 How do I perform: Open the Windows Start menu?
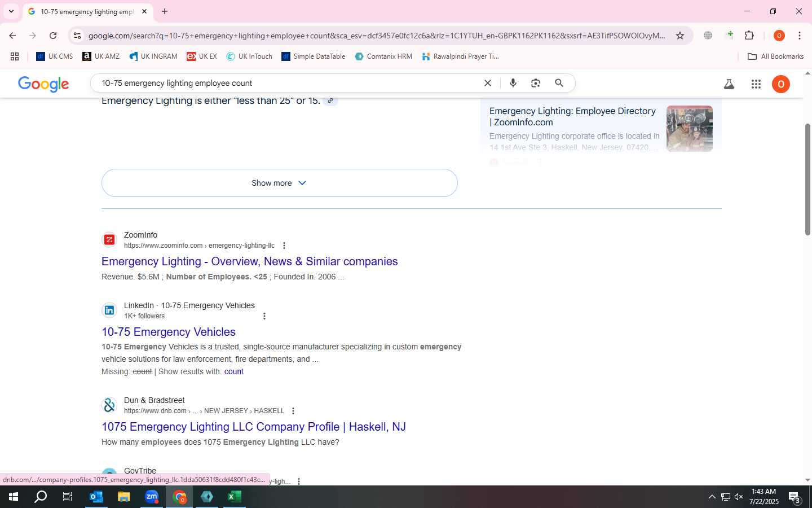[x=14, y=497]
